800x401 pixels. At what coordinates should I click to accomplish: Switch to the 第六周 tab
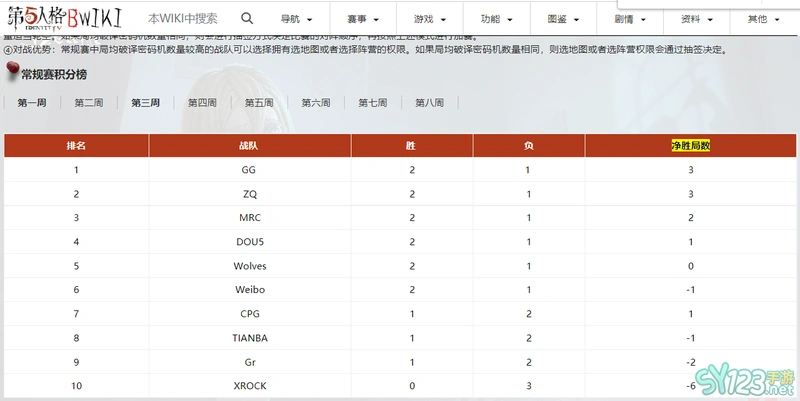(x=316, y=103)
